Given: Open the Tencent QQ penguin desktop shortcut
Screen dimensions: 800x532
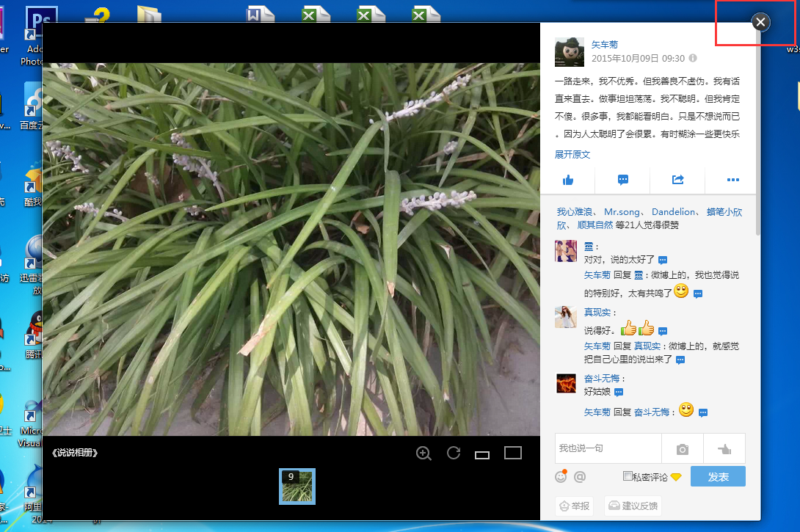Looking at the screenshot, I should click(34, 334).
